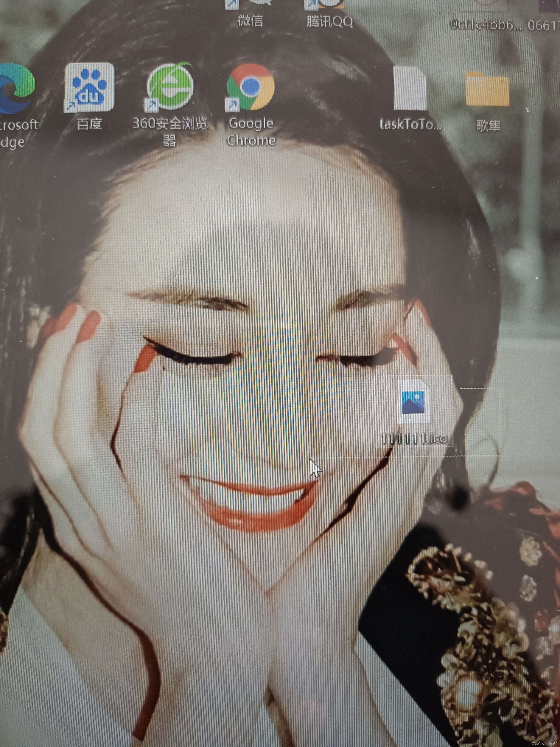560x747 pixels.
Task: Click the "腾讯QQ" text label
Action: (330, 22)
